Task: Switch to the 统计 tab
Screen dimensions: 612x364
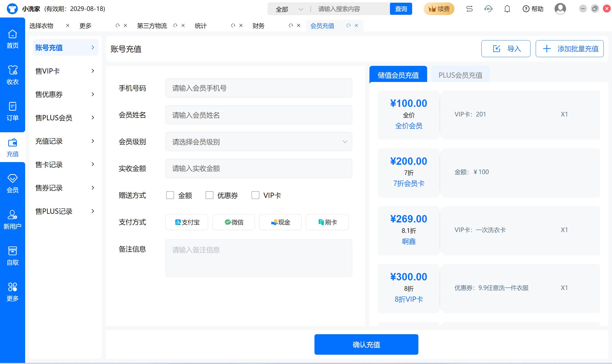Action: [201, 26]
